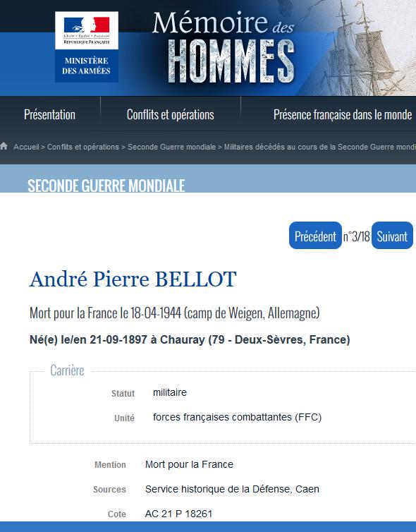Click the Ministère des Armées emblem

point(87,66)
